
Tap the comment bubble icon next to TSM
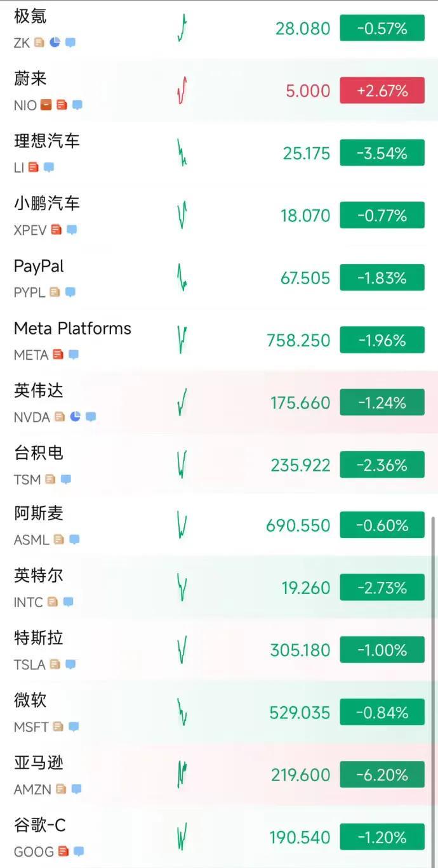[x=65, y=479]
